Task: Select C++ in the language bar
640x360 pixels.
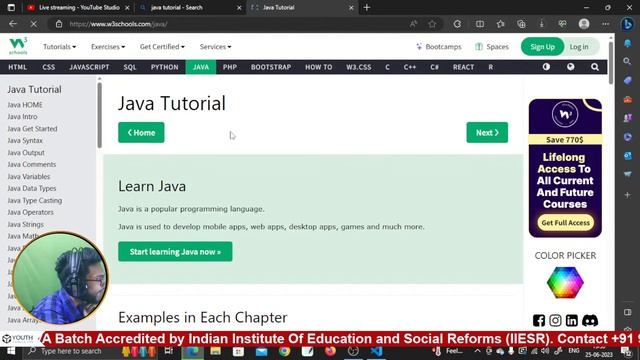Action: (409, 67)
